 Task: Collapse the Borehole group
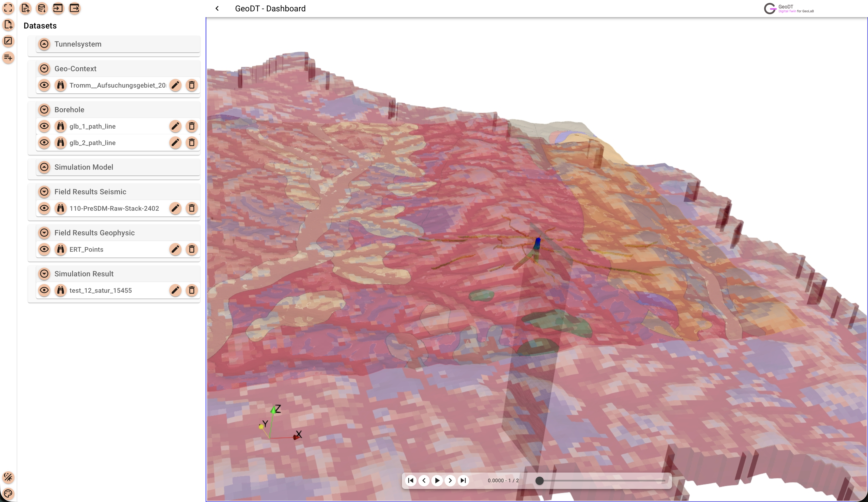(x=44, y=110)
